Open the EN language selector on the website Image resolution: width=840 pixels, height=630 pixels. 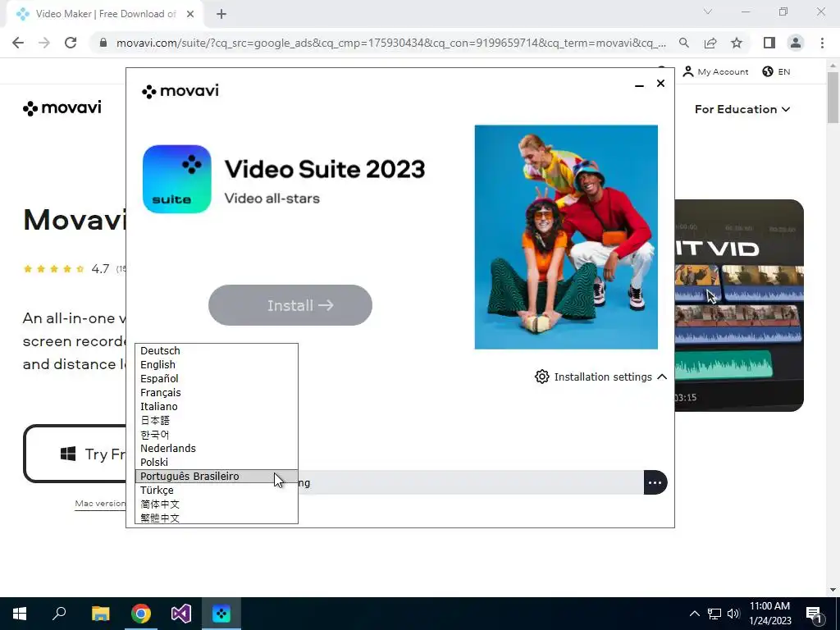776,72
